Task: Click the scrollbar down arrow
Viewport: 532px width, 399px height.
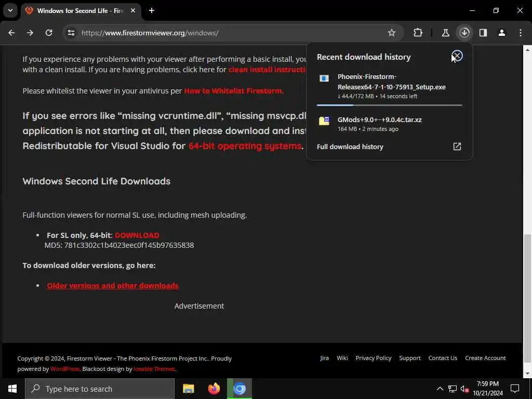Action: tap(527, 374)
